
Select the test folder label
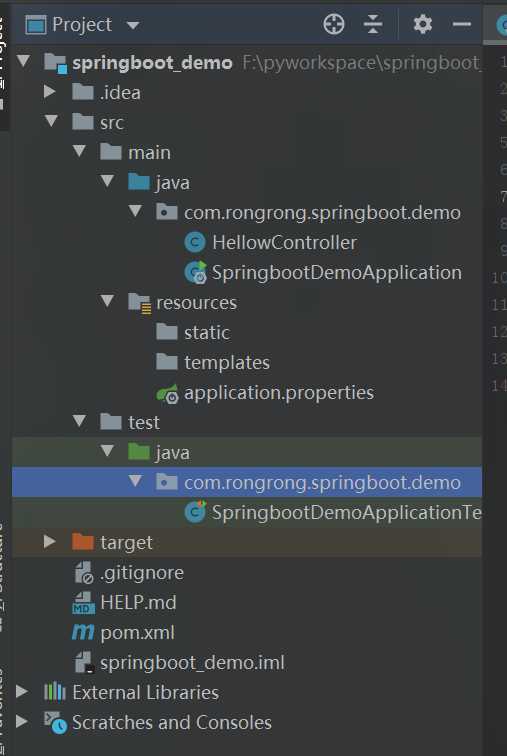coord(144,423)
